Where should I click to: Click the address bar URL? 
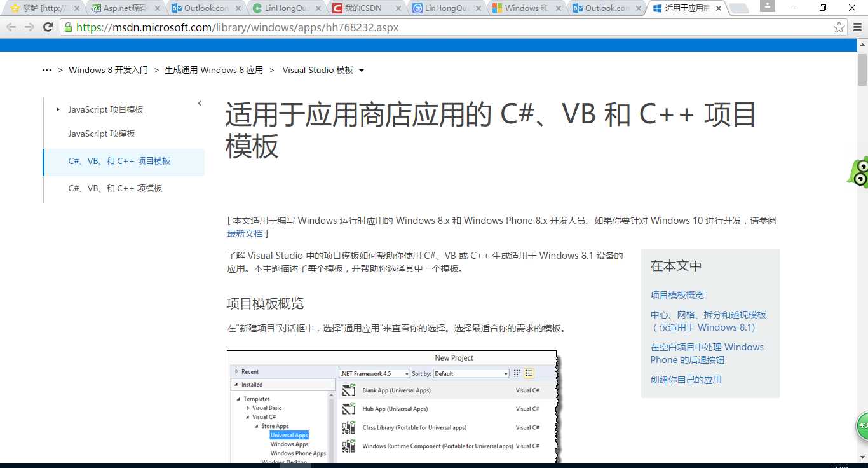pos(238,27)
